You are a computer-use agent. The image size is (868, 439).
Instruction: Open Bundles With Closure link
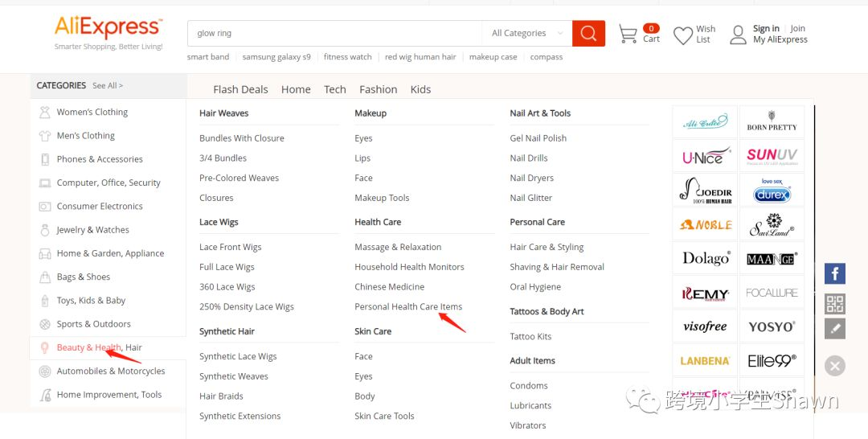click(x=242, y=138)
